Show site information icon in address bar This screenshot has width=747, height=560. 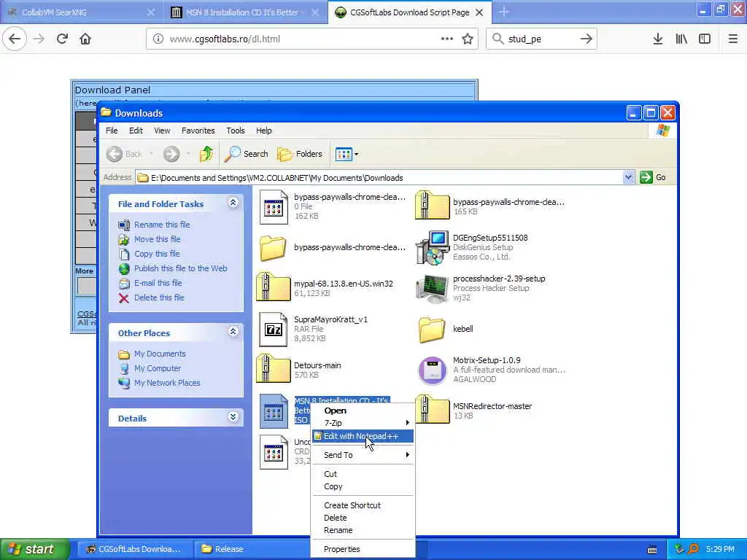click(x=158, y=39)
